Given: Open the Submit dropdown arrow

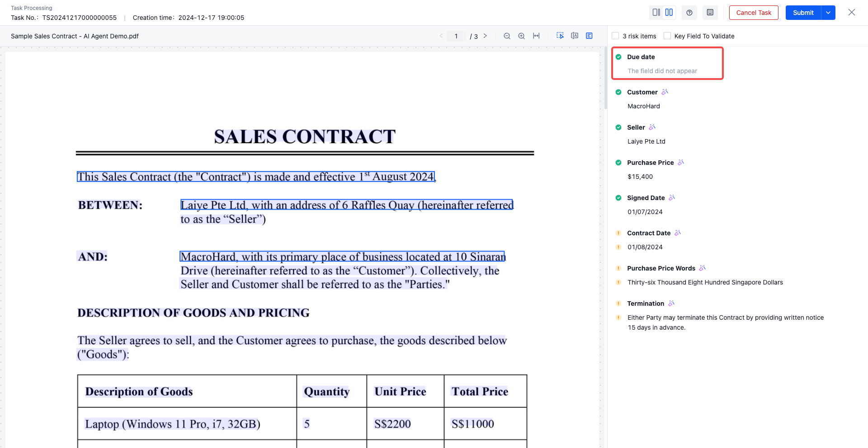Looking at the screenshot, I should pos(828,13).
